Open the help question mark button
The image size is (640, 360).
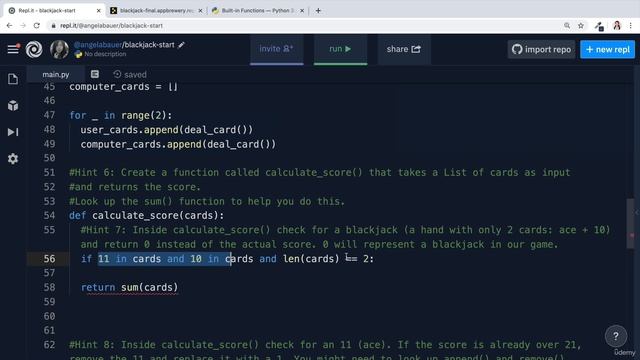(x=616, y=336)
